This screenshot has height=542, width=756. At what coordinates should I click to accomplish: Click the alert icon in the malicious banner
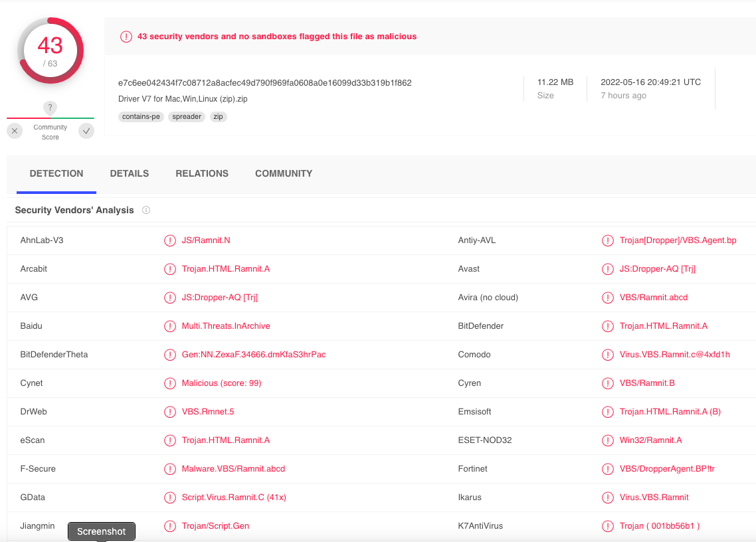(126, 37)
